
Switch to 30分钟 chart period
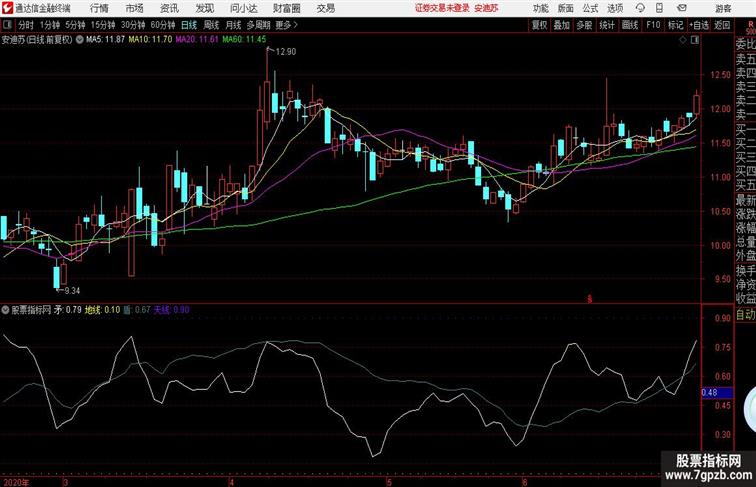[x=133, y=25]
